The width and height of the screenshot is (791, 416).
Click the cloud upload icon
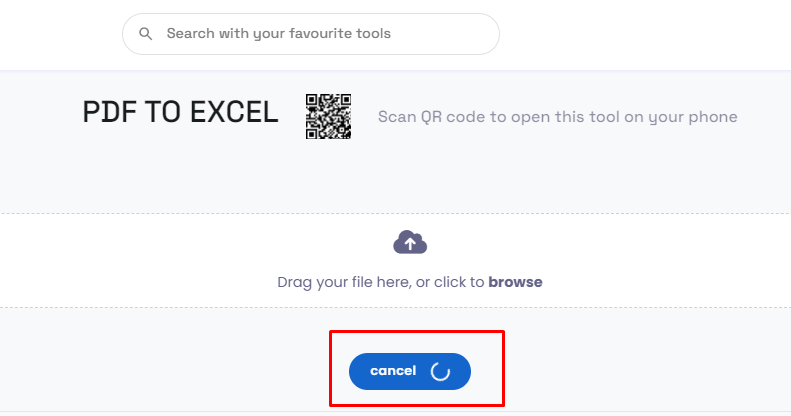click(410, 242)
